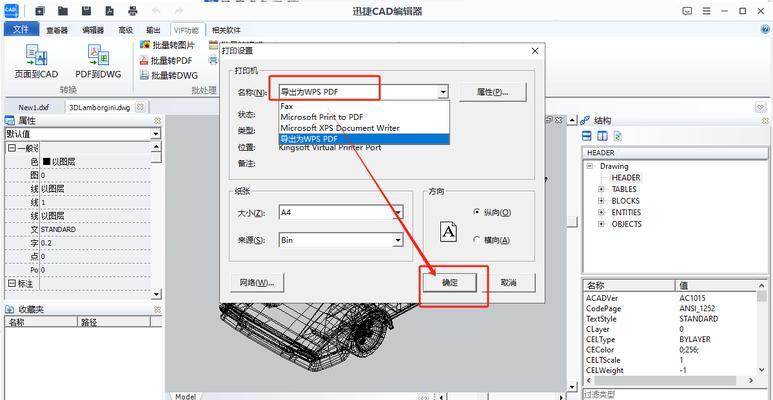The image size is (773, 400).
Task: Switch to the 编辑器 ribbon tab
Action: coord(93,30)
